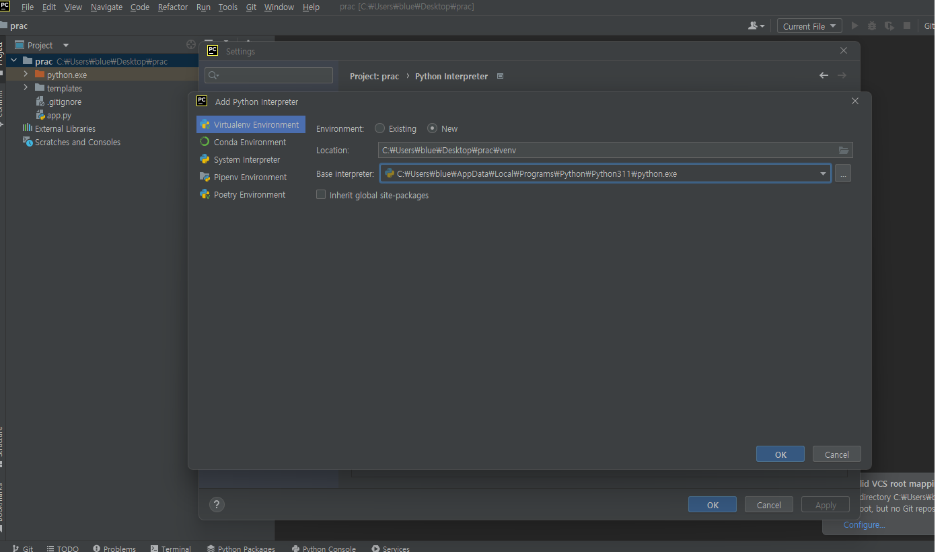
Task: Click the Settings search field
Action: tap(269, 75)
